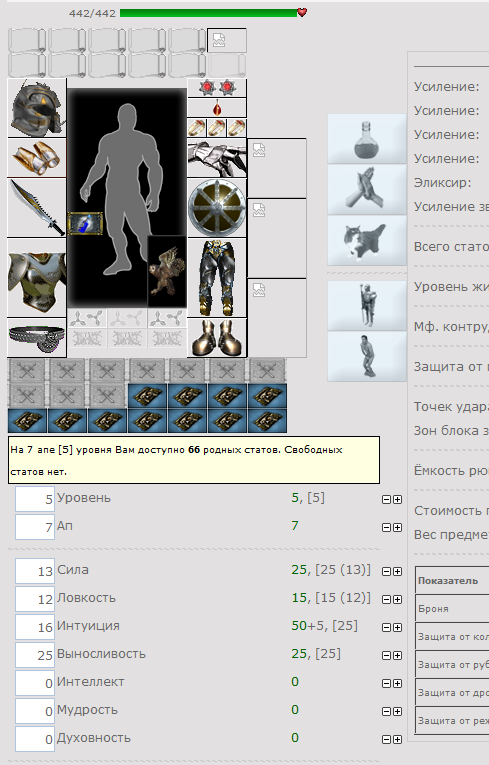Select the owl pet picture
The height and width of the screenshot is (765, 489).
coord(167,271)
